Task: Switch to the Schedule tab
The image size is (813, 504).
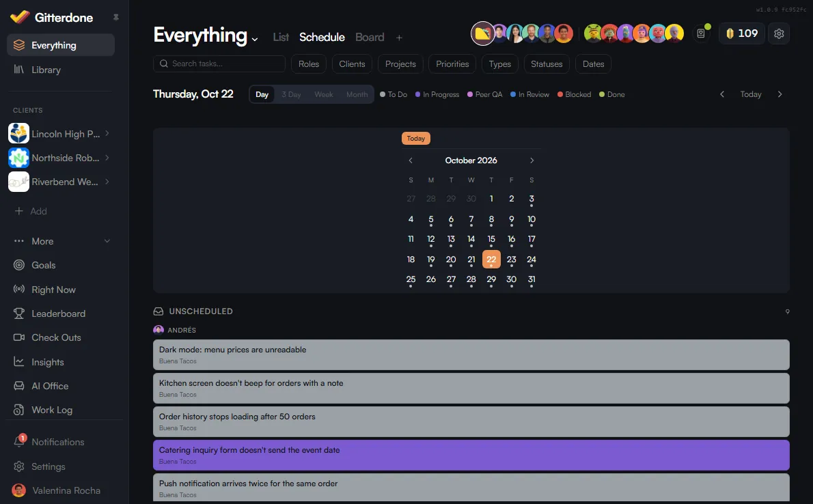Action: [322, 38]
